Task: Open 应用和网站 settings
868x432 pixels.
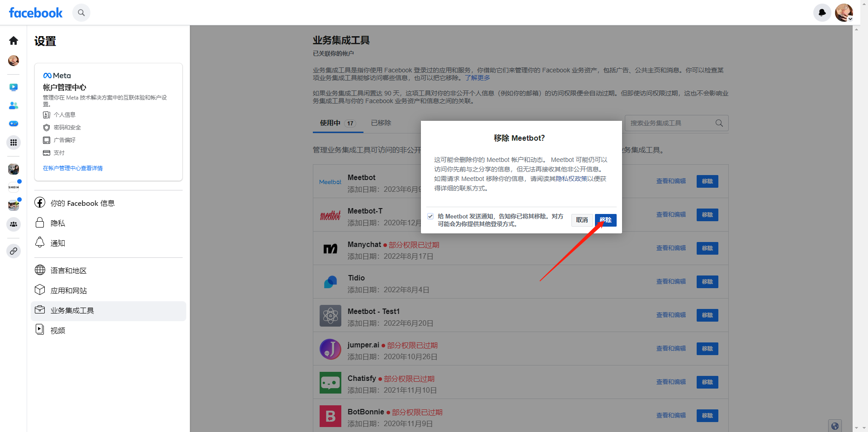Action: pos(108,290)
